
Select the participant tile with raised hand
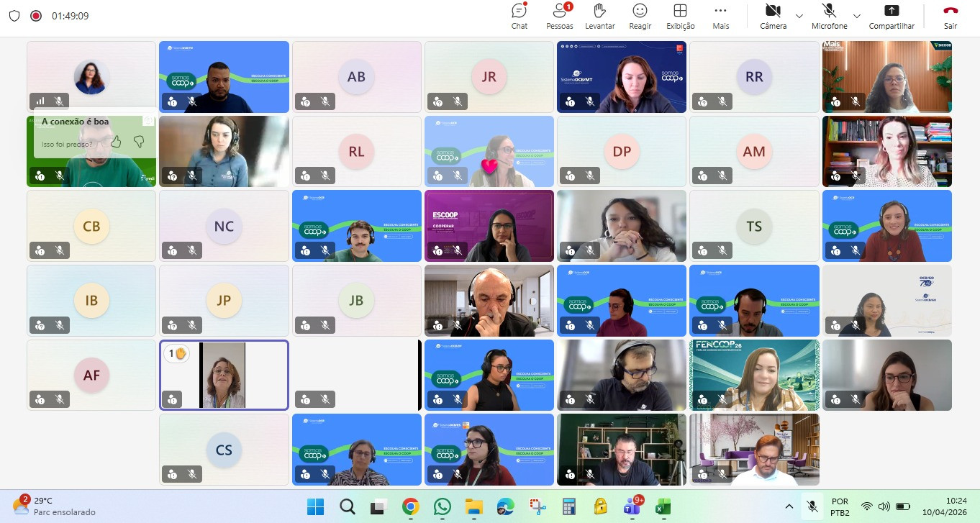tap(224, 375)
